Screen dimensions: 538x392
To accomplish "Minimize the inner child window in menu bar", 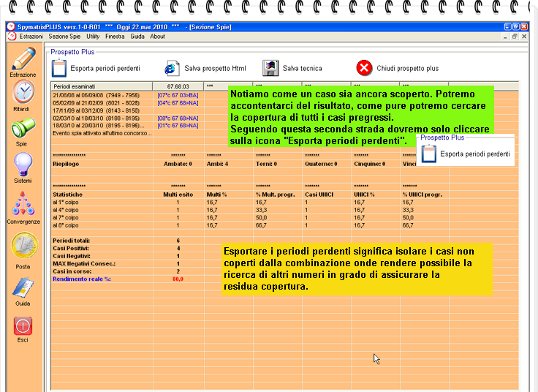I will pos(505,37).
